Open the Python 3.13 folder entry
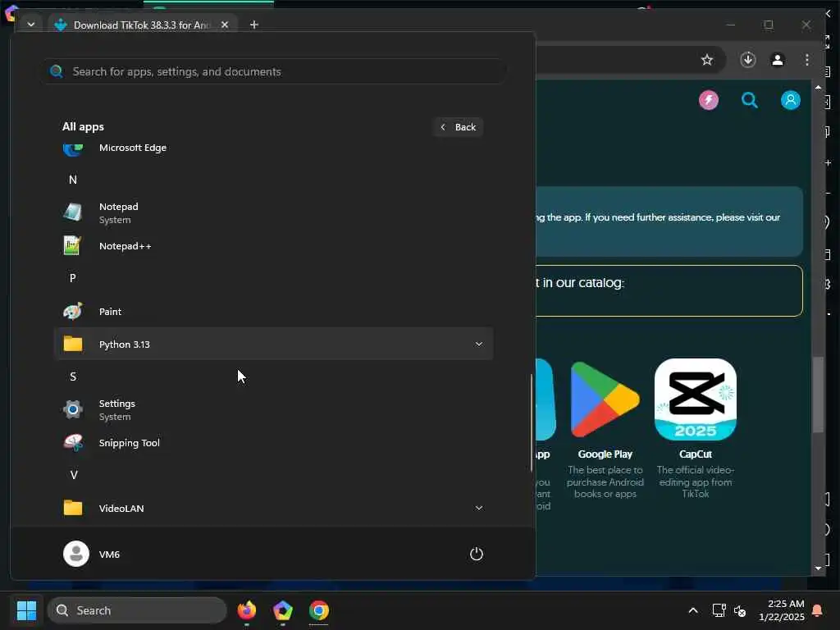Image resolution: width=840 pixels, height=630 pixels. [x=273, y=344]
